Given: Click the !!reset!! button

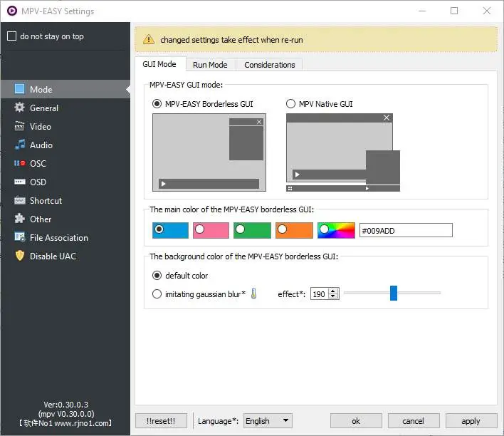Looking at the screenshot, I should pos(161,421).
